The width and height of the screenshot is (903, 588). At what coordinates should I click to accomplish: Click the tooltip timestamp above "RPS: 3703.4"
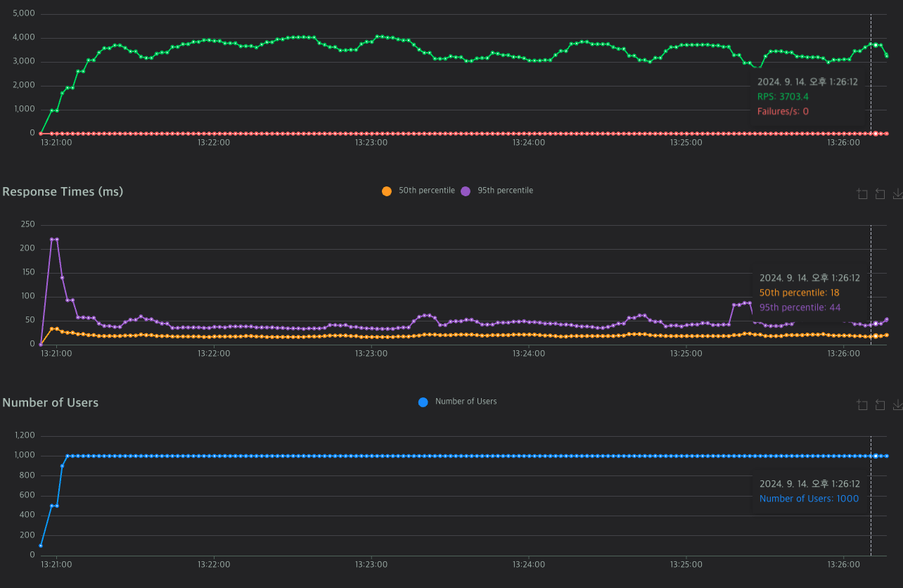tap(807, 82)
